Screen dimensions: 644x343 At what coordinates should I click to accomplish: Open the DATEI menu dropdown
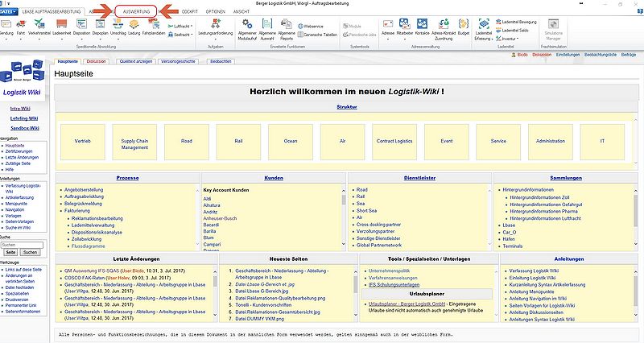8,12
